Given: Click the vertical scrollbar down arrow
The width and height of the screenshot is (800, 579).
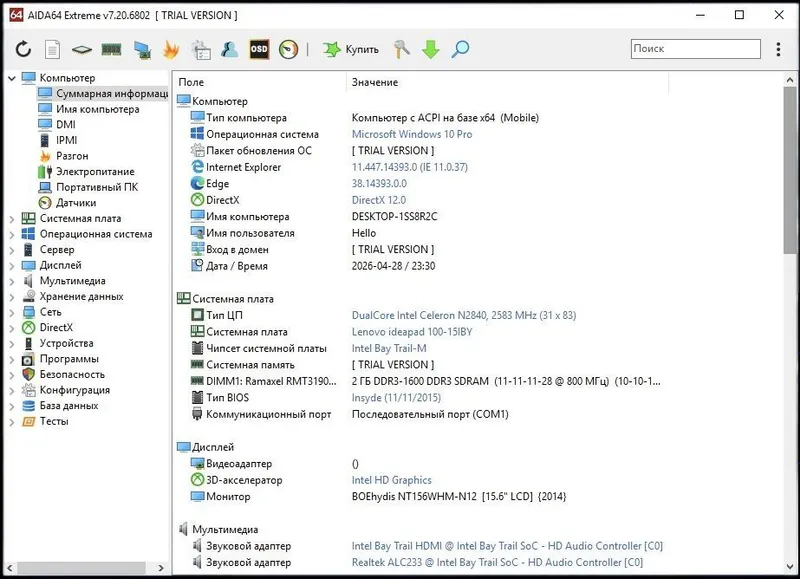Looking at the screenshot, I should click(790, 566).
